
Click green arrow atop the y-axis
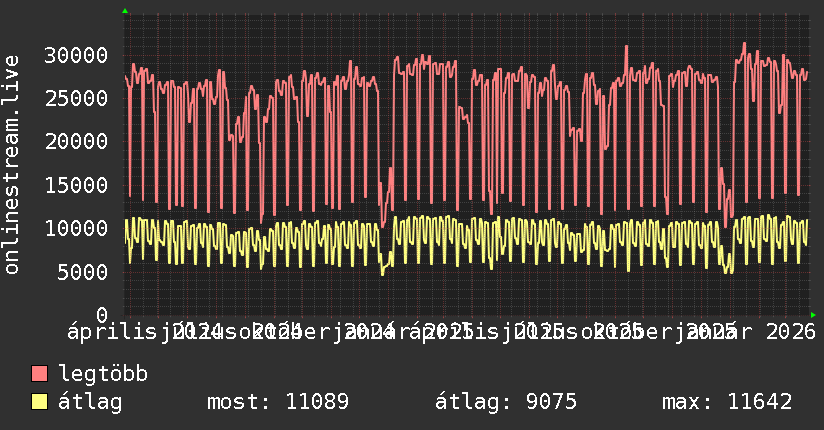pos(124,11)
